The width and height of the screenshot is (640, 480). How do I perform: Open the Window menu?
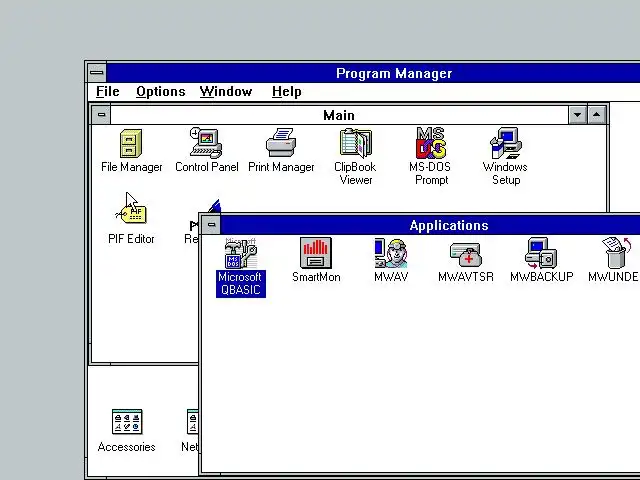coord(226,91)
